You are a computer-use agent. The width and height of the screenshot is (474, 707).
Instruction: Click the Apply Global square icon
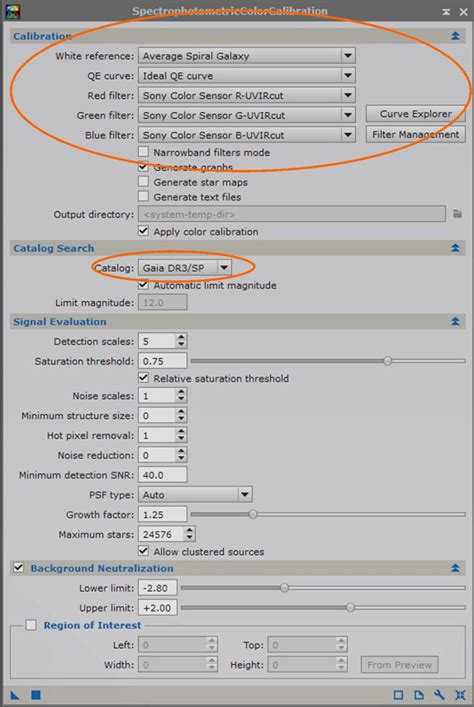(x=36, y=695)
